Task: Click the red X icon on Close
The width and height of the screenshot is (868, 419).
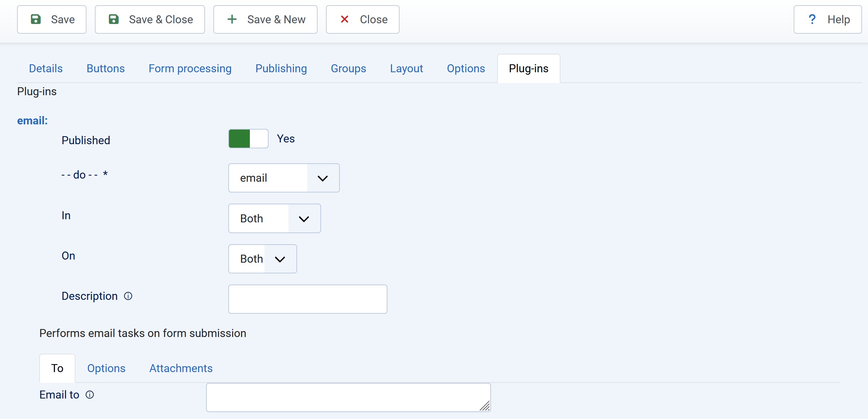Action: coord(344,19)
